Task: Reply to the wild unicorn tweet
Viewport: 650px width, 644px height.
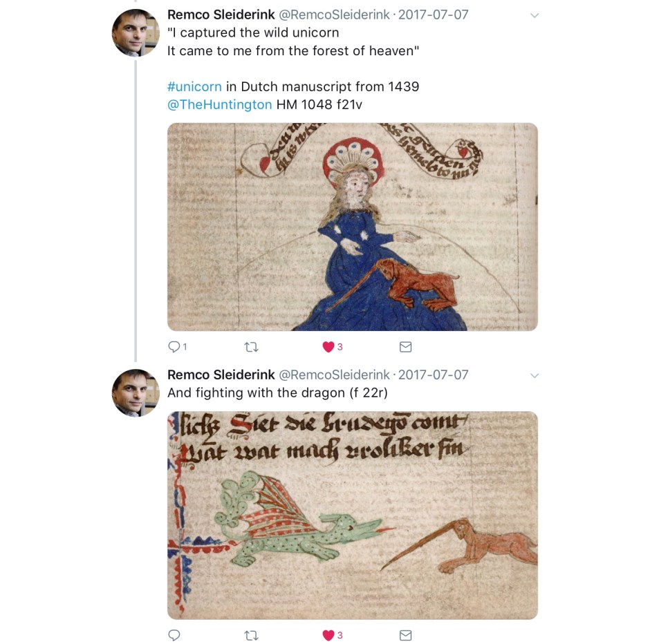Action: (174, 347)
